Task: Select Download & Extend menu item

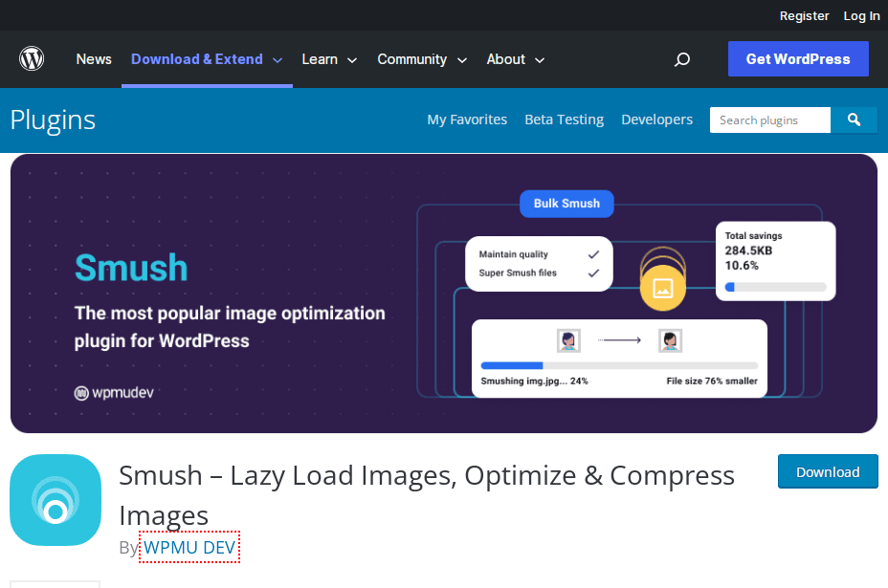Action: [x=197, y=59]
